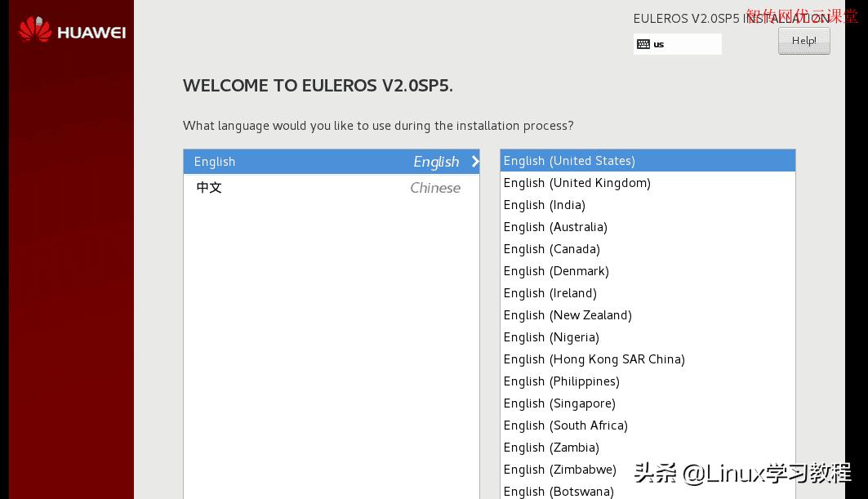The image size is (868, 499).
Task: Choose English (Zambia) locale
Action: (648, 448)
